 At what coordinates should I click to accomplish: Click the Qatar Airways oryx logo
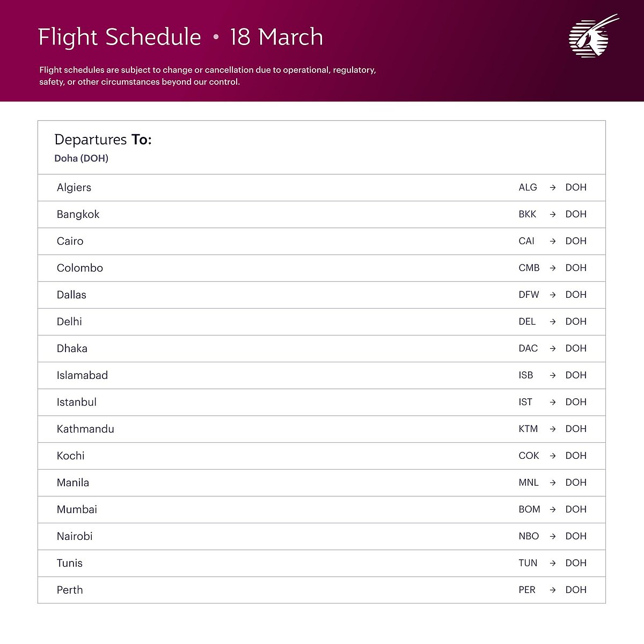click(x=589, y=37)
